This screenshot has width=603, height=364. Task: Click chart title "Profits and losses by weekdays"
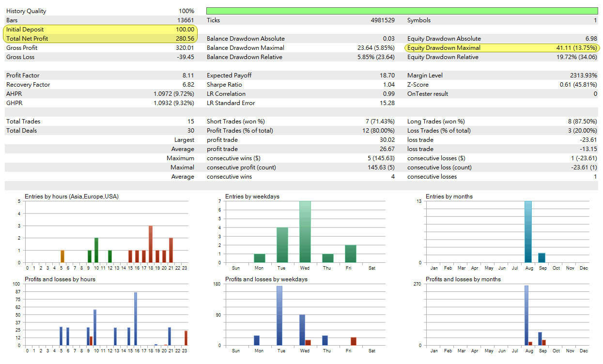pyautogui.click(x=266, y=279)
